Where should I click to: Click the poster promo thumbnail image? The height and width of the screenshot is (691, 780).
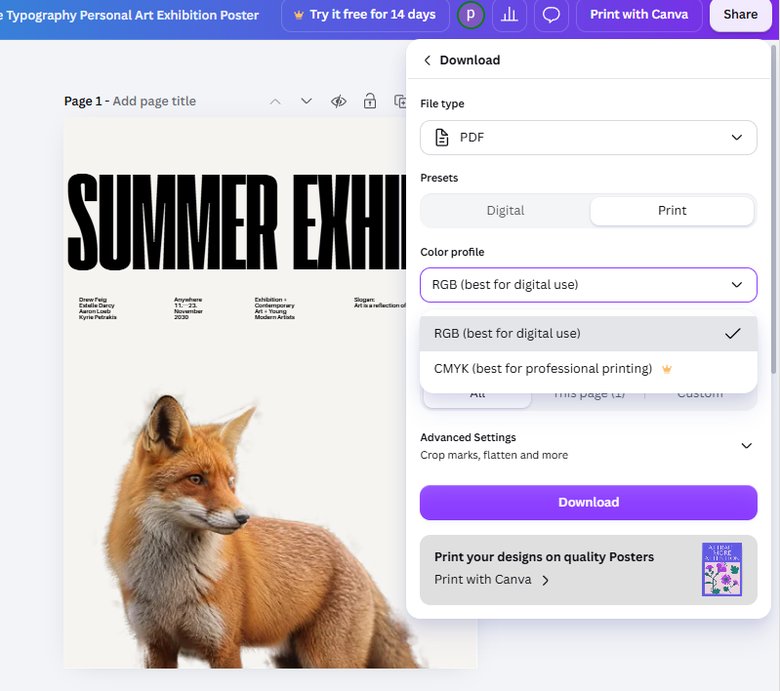[722, 570]
